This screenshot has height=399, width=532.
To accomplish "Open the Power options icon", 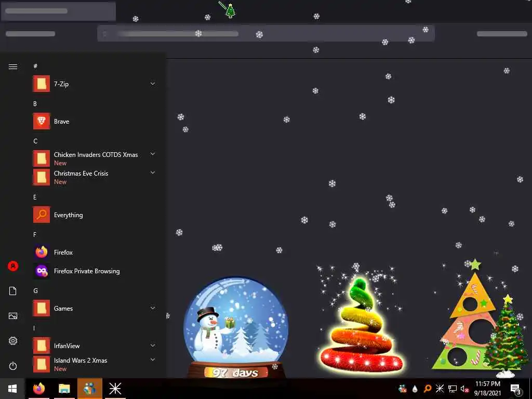I will (x=13, y=366).
